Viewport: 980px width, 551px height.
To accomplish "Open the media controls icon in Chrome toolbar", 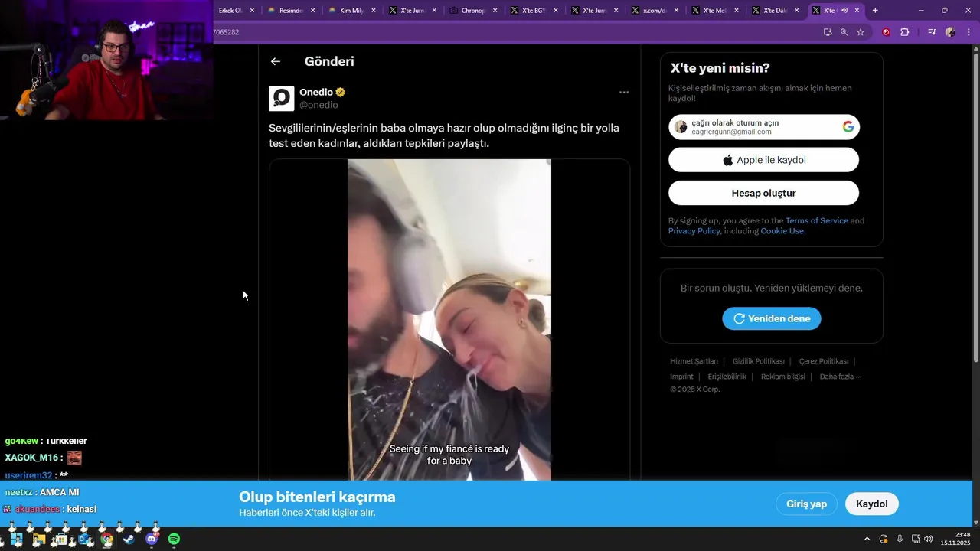I will tap(932, 32).
